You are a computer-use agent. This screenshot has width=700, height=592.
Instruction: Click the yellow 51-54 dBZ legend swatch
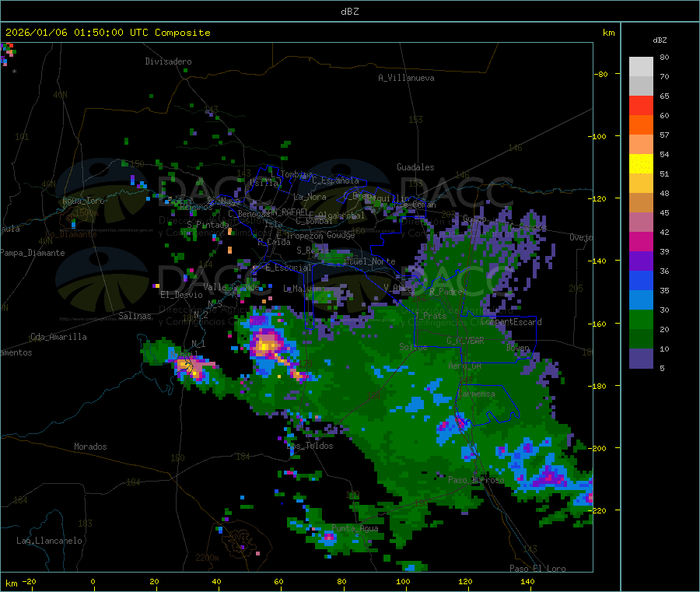click(641, 164)
